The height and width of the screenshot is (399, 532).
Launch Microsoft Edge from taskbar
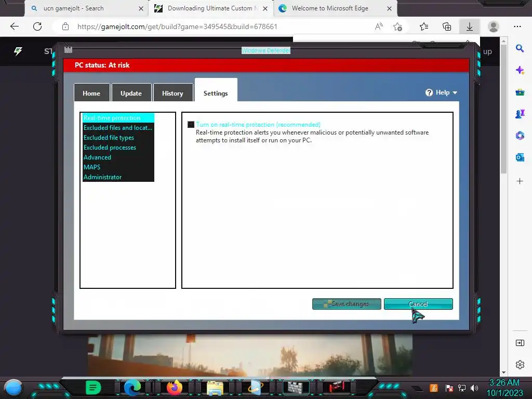tap(132, 388)
